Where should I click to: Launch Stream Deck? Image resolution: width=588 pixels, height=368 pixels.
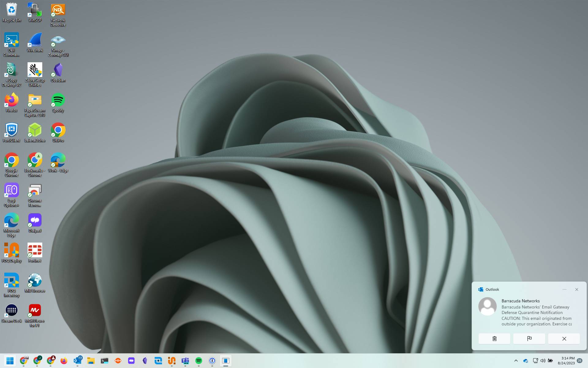pyautogui.click(x=12, y=310)
